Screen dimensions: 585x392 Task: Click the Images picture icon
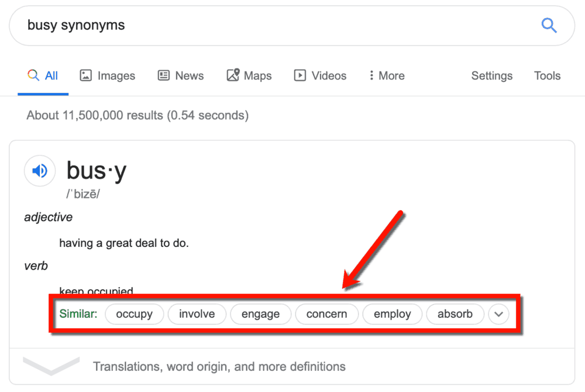[x=85, y=75]
